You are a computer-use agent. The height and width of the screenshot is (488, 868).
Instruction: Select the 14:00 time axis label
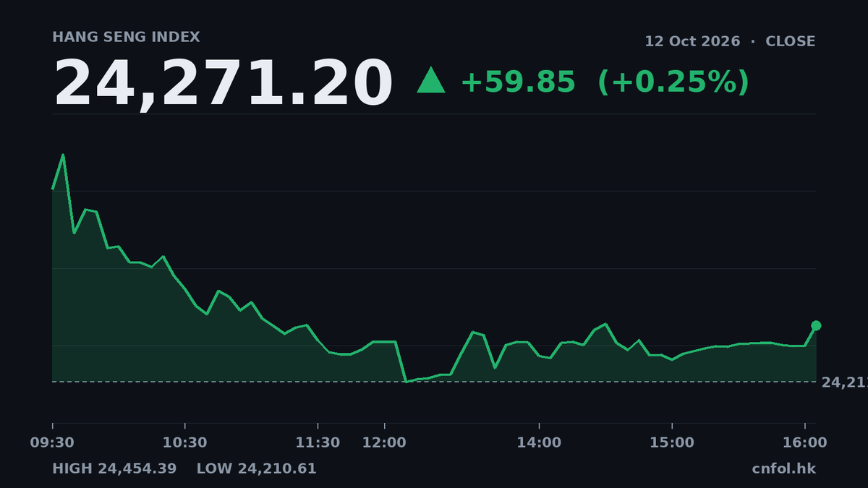539,442
